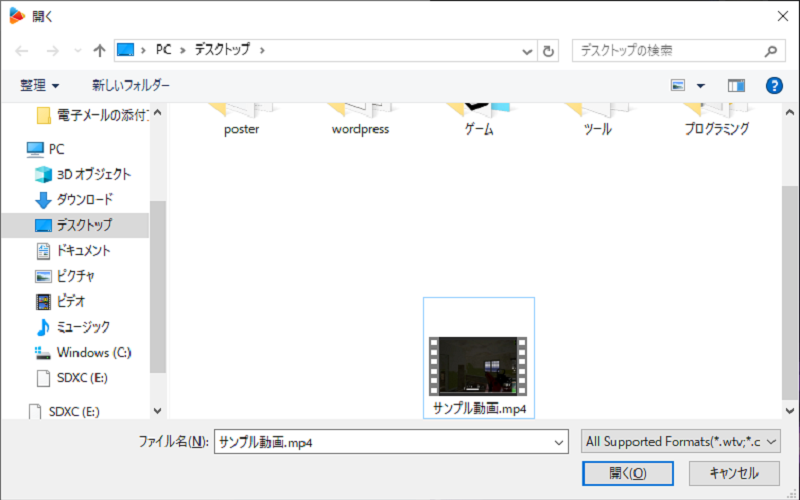Image resolution: width=800 pixels, height=500 pixels.
Task: Click the サンプル動画.mp4 file name label
Action: coord(479,409)
